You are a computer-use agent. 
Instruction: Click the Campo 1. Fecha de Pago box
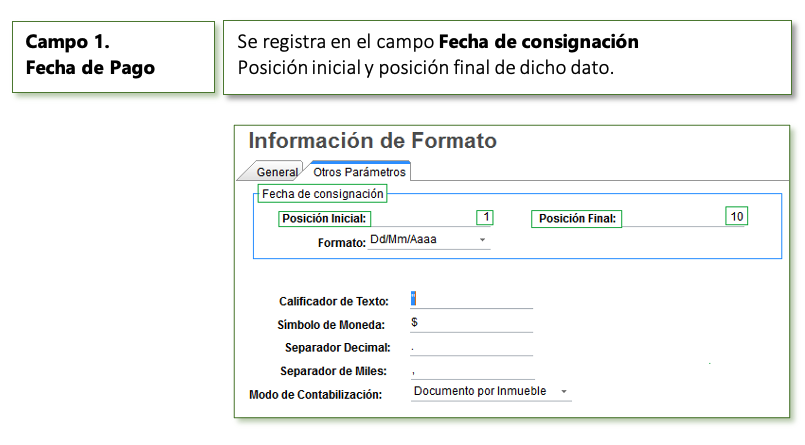pos(113,57)
